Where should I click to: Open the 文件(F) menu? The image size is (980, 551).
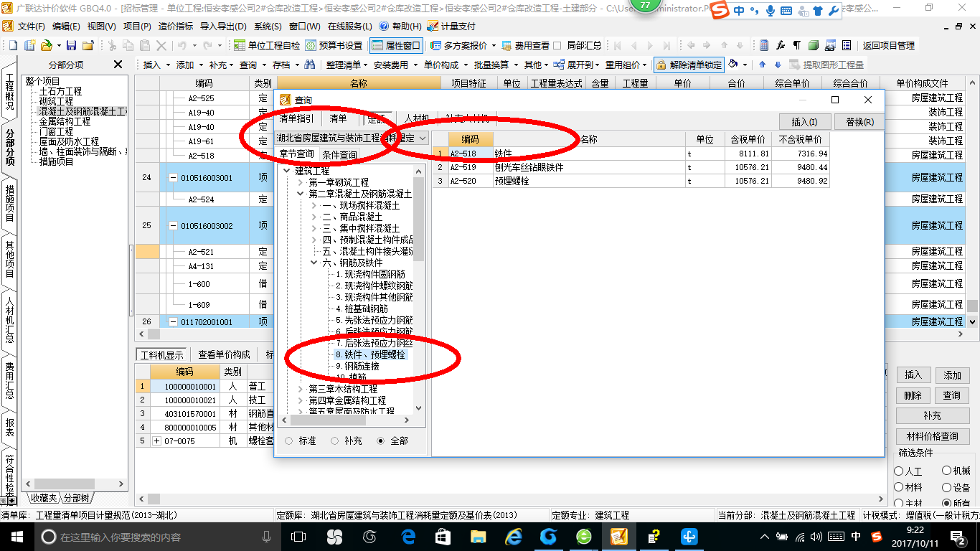tap(32, 26)
